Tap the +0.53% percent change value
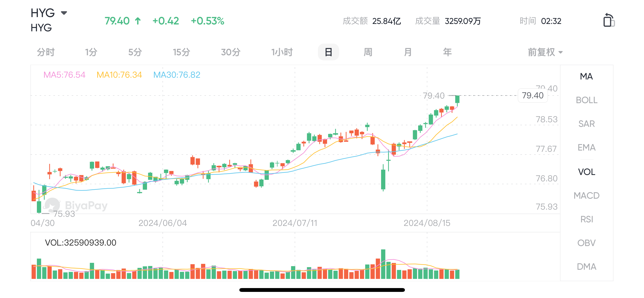The image size is (644, 298). click(x=208, y=21)
